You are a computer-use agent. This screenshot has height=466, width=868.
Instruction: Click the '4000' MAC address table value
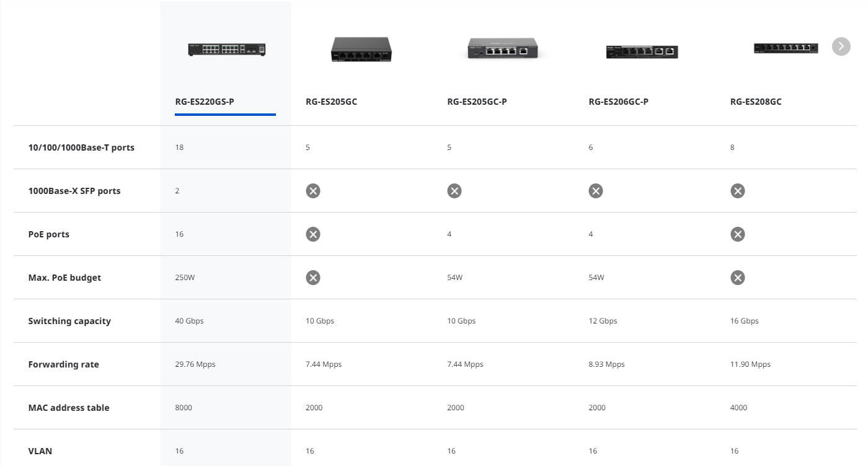[x=738, y=408]
